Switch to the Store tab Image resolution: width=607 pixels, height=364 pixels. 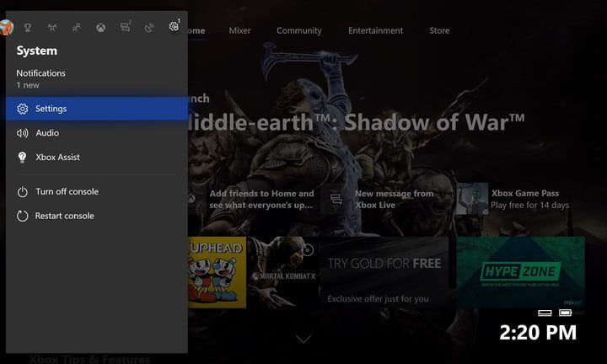439,30
